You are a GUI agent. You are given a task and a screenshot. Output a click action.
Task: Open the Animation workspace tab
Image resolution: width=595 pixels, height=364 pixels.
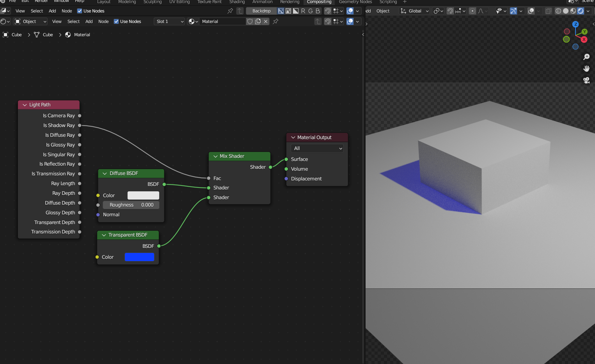(263, 2)
